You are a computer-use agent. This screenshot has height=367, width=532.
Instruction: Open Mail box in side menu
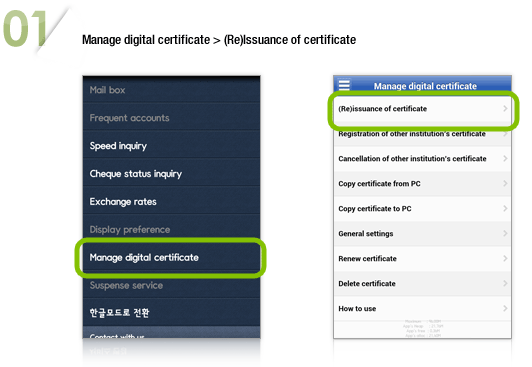(x=171, y=90)
